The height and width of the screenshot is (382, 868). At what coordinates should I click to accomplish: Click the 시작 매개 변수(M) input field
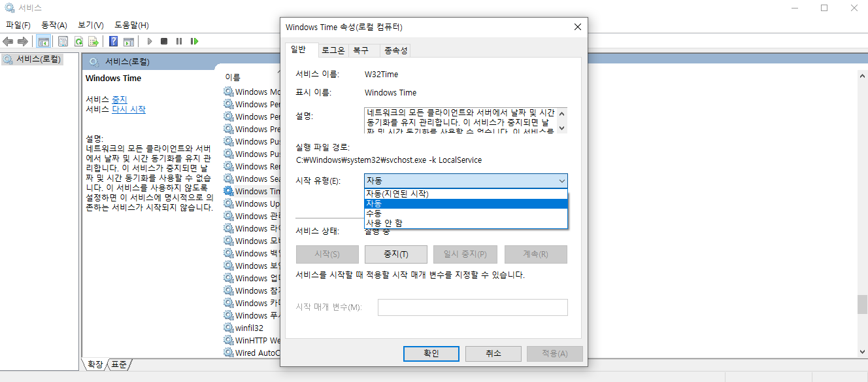tap(473, 307)
